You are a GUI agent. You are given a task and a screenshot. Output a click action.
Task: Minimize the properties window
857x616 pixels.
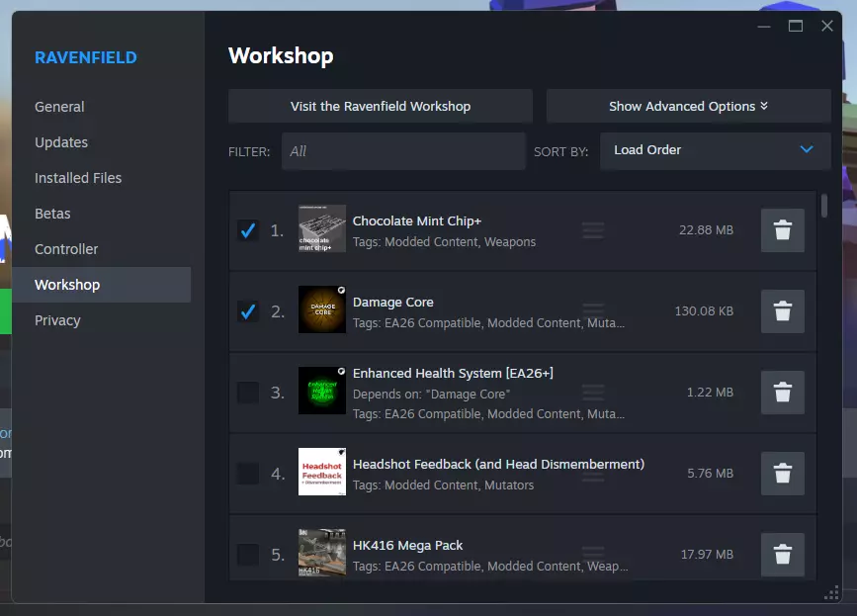(x=763, y=26)
